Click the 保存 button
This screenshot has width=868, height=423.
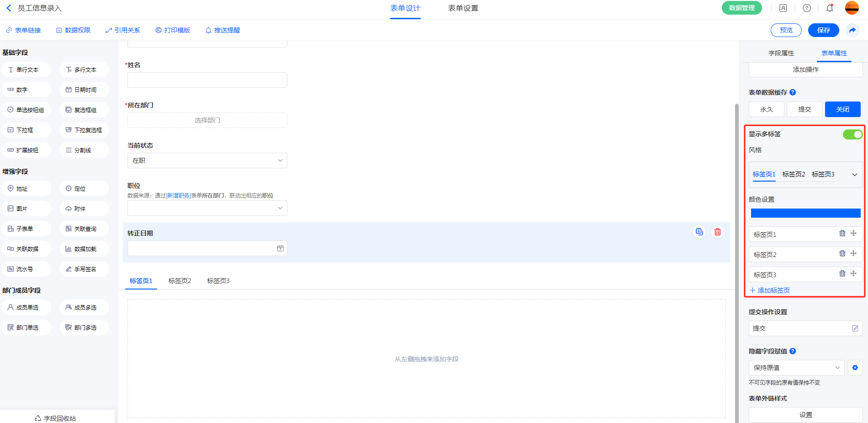click(823, 30)
